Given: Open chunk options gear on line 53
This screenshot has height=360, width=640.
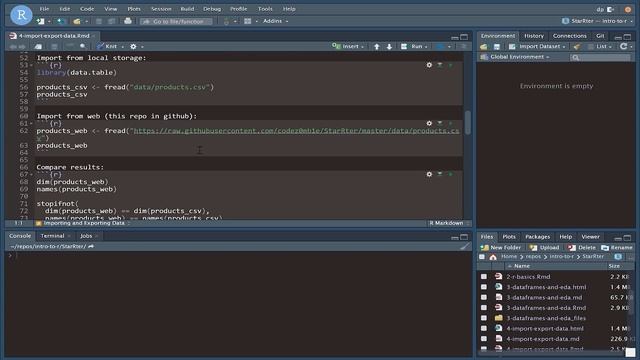Looking at the screenshot, I should coord(429,65).
